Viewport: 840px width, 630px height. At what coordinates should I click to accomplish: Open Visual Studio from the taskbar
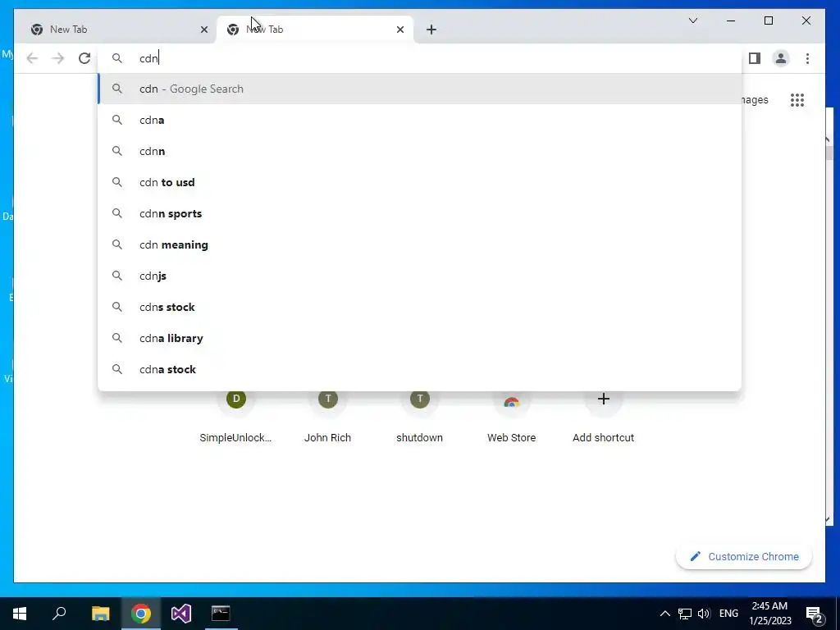(x=181, y=613)
